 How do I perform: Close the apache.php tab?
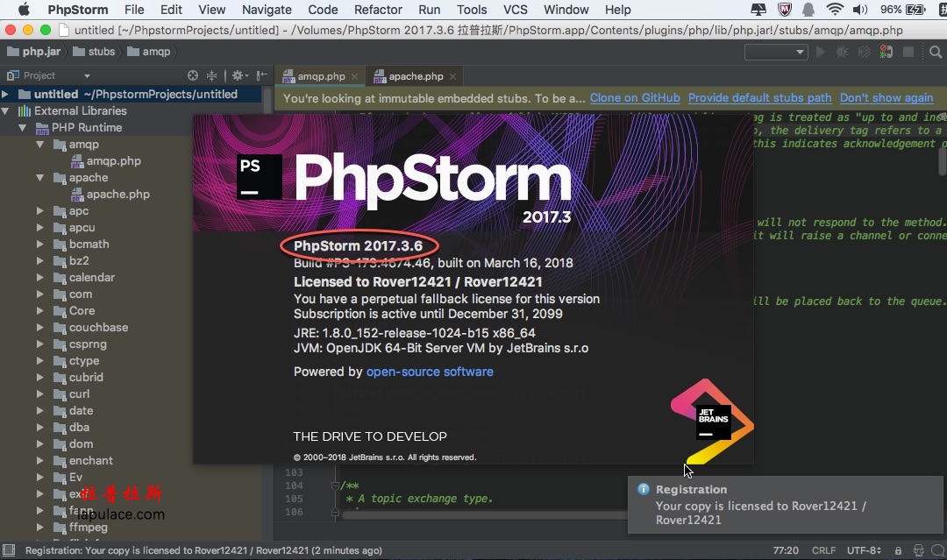tap(452, 76)
